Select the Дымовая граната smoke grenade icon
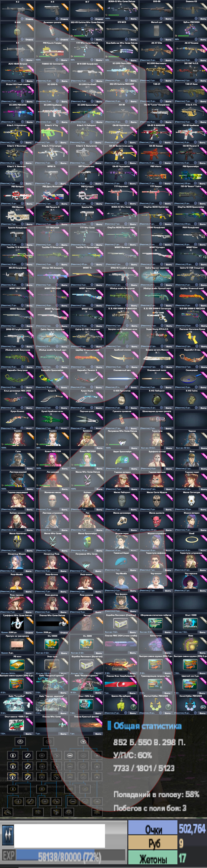Screen dimensions: 207x868 [52, 31]
